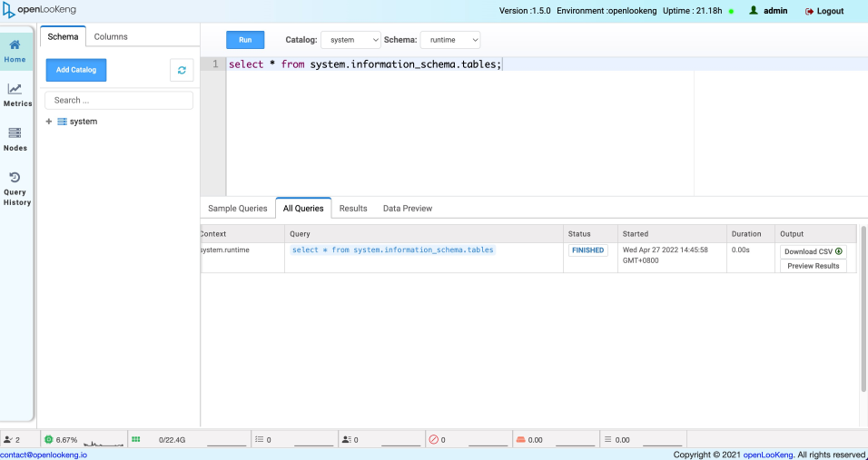Screen dimensions: 868x460
Task: Open the Sample Queries tab
Action: click(x=238, y=208)
